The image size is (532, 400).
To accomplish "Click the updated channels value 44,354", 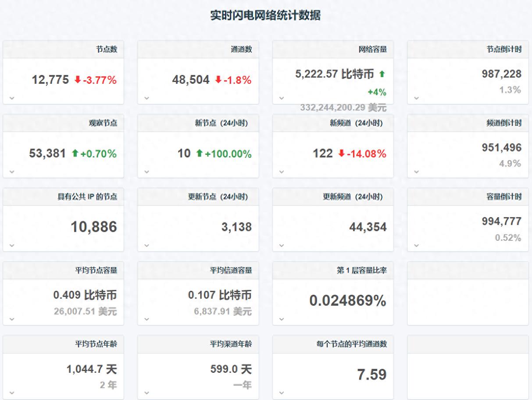I will coord(368,227).
